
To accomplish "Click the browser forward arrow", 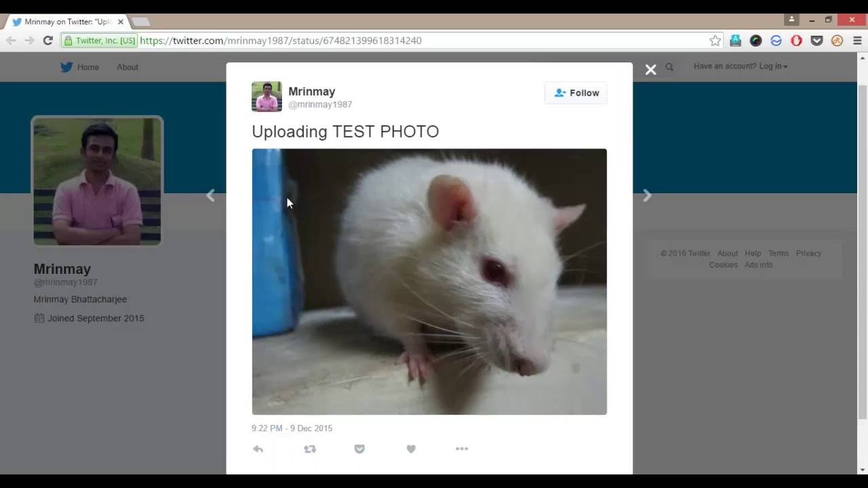I will pyautogui.click(x=29, y=41).
